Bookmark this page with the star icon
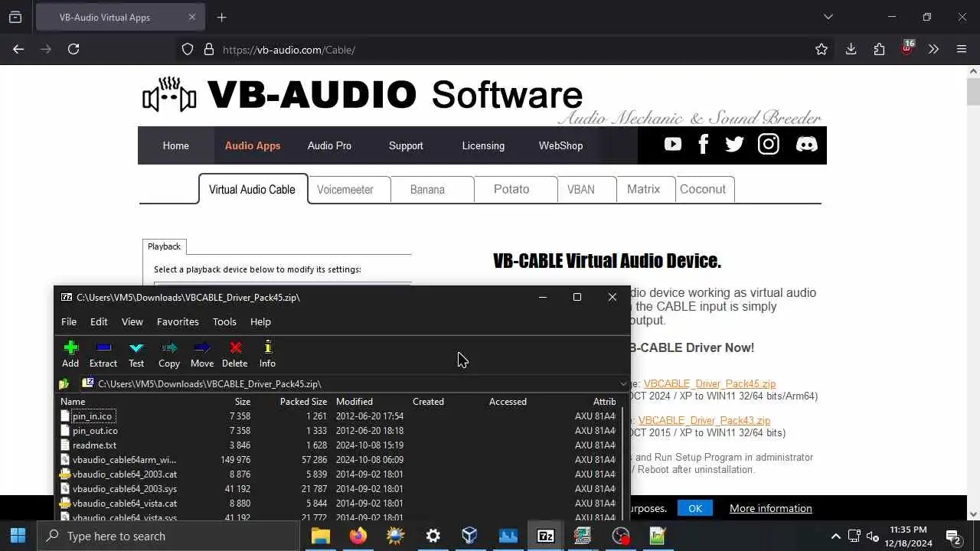The width and height of the screenshot is (980, 551). click(x=822, y=50)
